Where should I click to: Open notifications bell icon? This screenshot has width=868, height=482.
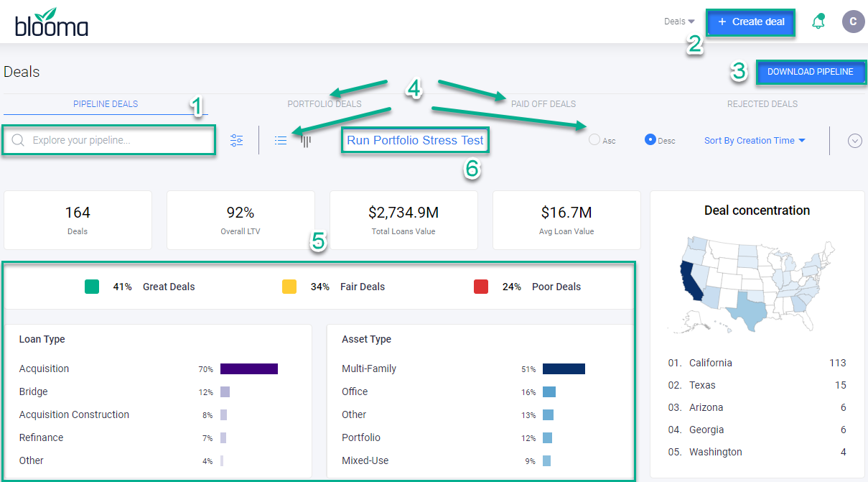pyautogui.click(x=818, y=22)
